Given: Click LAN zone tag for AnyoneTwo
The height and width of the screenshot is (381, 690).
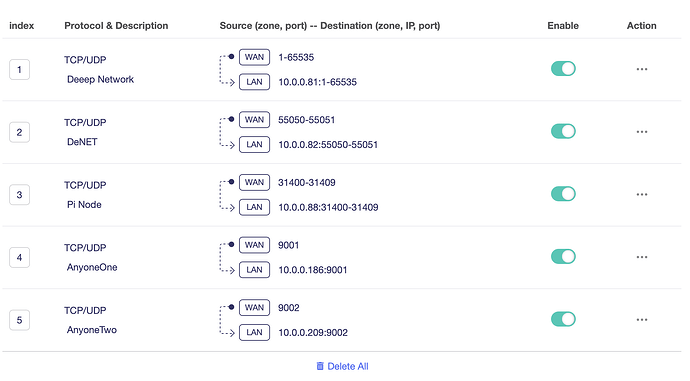Looking at the screenshot, I should [254, 332].
